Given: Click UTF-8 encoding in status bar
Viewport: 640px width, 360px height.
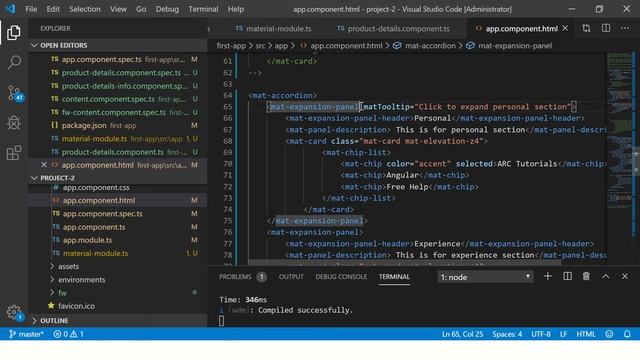Looking at the screenshot, I should 541,334.
